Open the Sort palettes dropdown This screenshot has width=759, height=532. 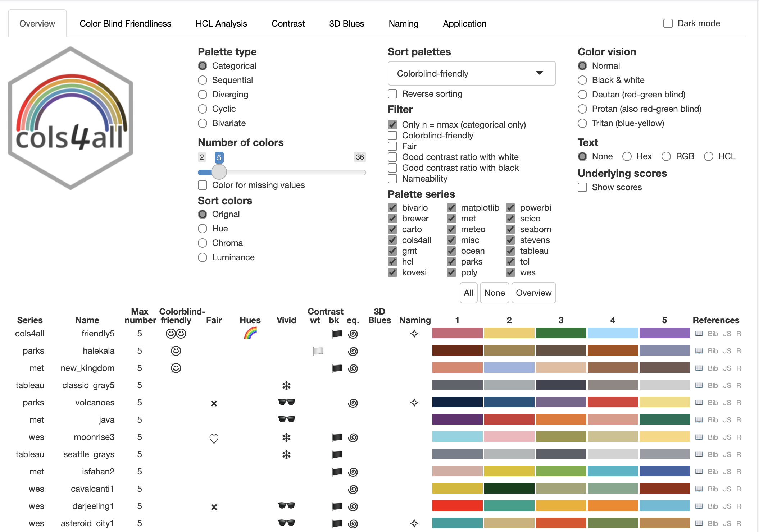pyautogui.click(x=472, y=73)
